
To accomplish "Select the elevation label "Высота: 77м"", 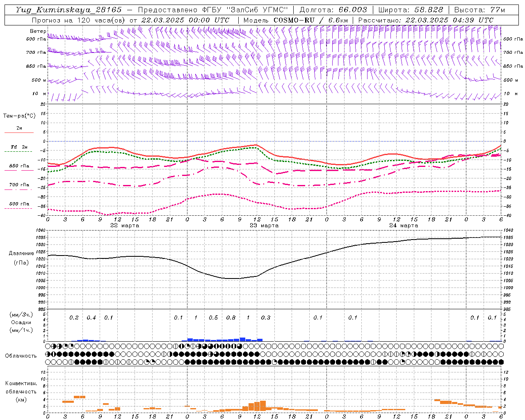I will [x=479, y=10].
